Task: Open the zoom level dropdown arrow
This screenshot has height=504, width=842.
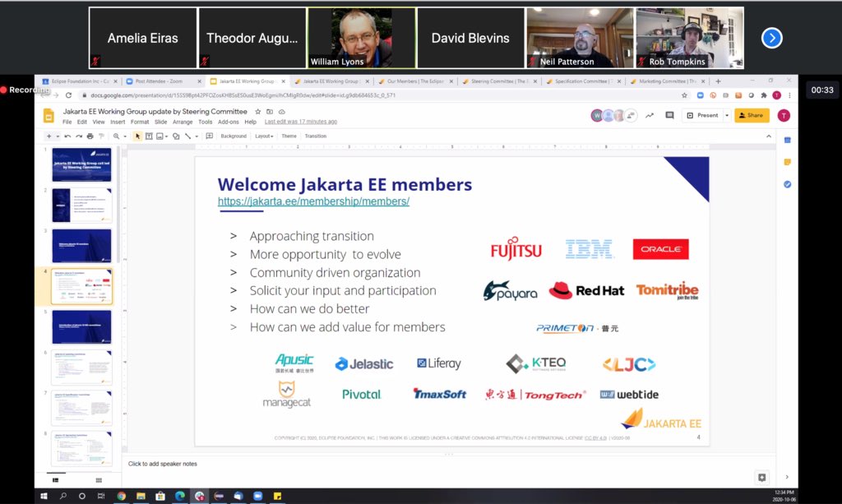Action: click(x=125, y=136)
